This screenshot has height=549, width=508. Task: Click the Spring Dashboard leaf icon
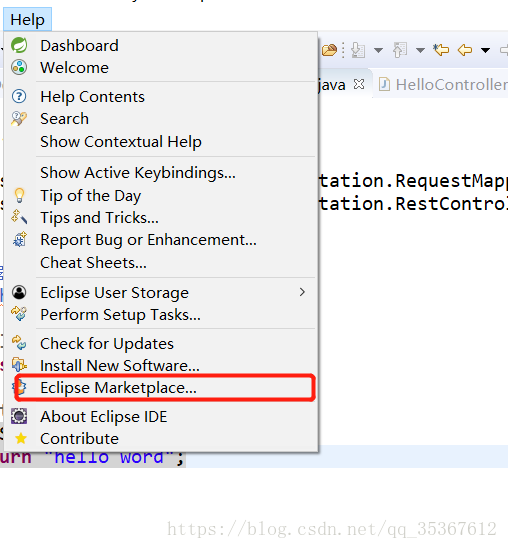pos(19,45)
